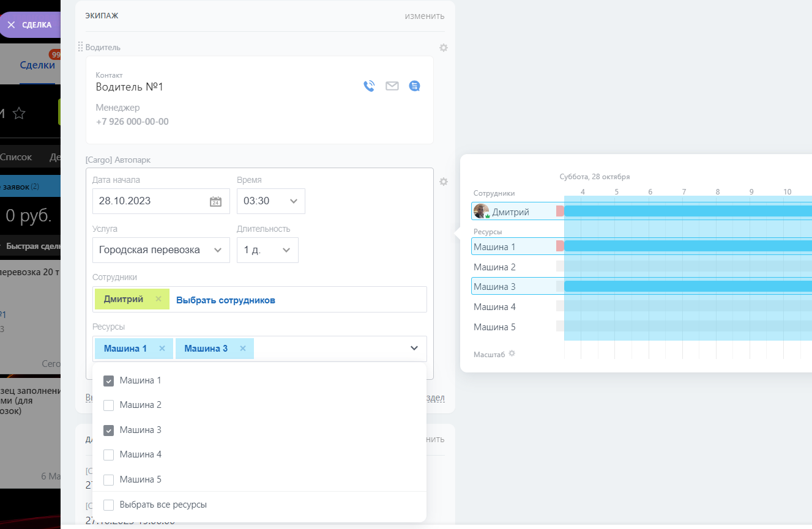Open chat icon for Водитель №1 contact

pyautogui.click(x=414, y=86)
